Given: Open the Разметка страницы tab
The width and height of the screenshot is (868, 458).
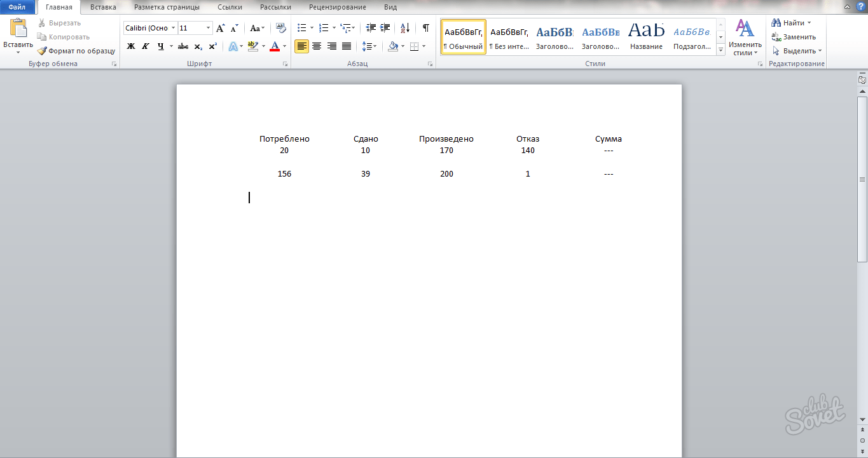Looking at the screenshot, I should pyautogui.click(x=167, y=8).
